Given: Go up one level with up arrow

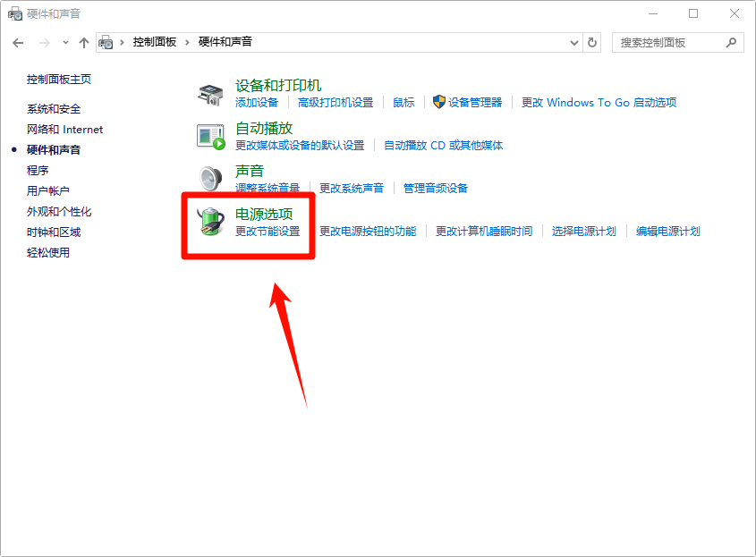Looking at the screenshot, I should pos(84,43).
